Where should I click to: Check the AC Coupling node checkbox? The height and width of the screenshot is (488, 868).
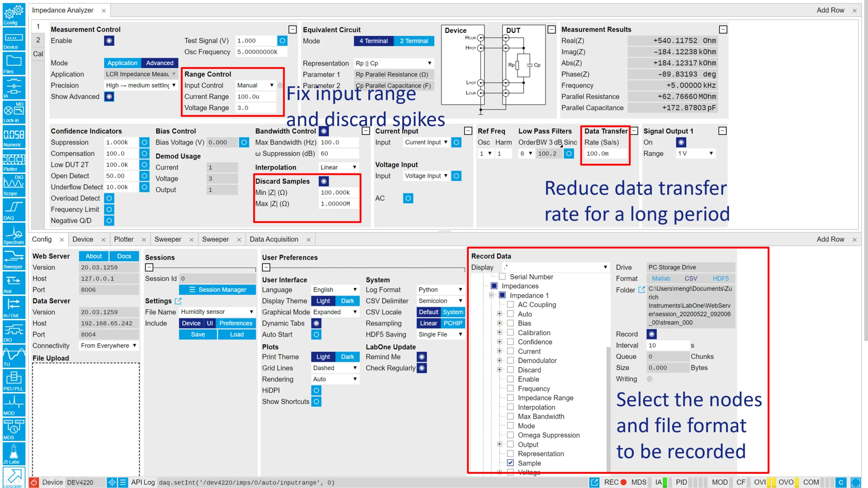pyautogui.click(x=510, y=305)
